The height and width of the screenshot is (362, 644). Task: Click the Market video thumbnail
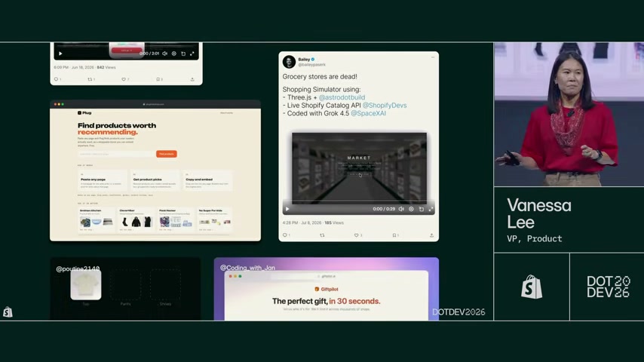click(359, 167)
